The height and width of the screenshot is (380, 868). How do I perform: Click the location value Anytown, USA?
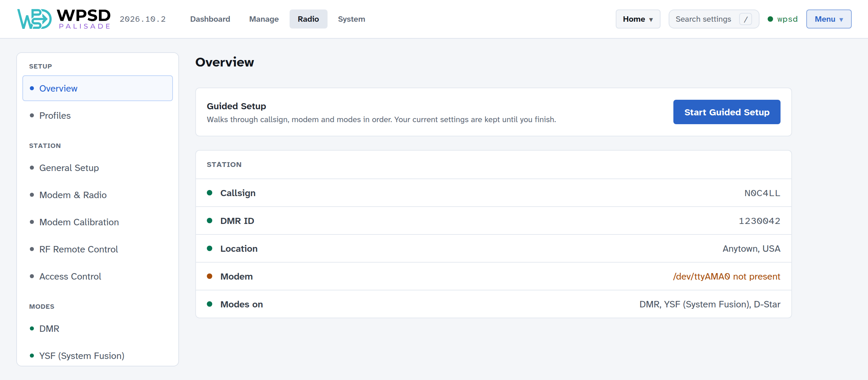pos(751,249)
